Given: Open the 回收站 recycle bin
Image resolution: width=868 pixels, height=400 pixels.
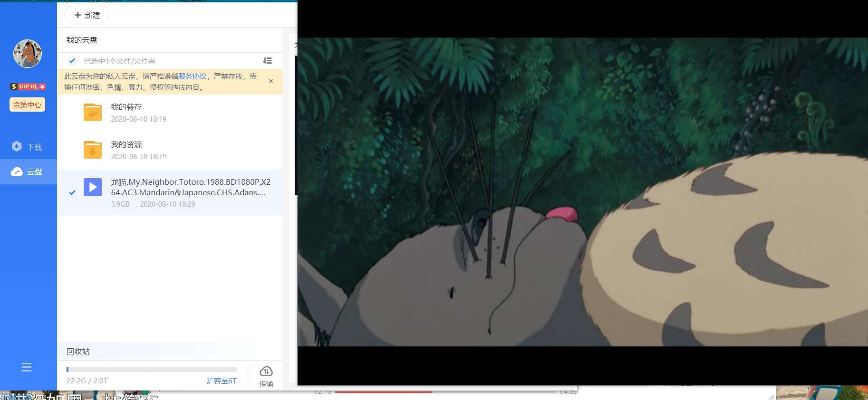Looking at the screenshot, I should [78, 351].
